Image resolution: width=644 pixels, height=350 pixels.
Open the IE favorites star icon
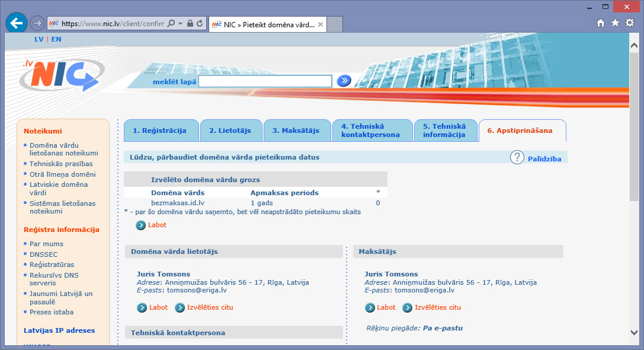[615, 23]
